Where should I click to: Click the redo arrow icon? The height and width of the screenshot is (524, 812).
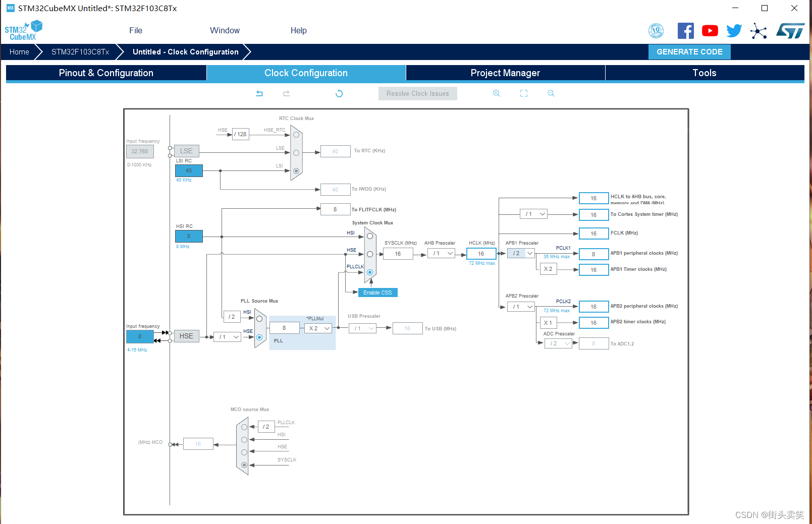click(286, 93)
